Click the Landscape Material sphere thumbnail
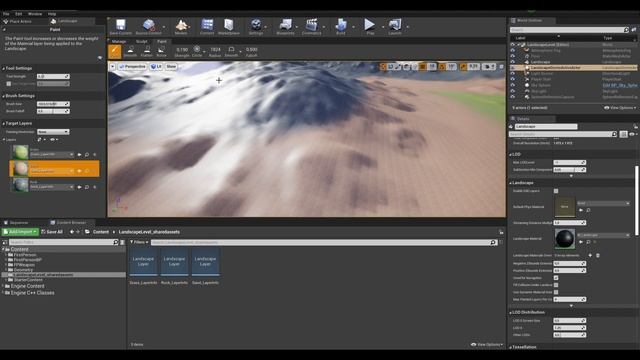 tap(564, 239)
